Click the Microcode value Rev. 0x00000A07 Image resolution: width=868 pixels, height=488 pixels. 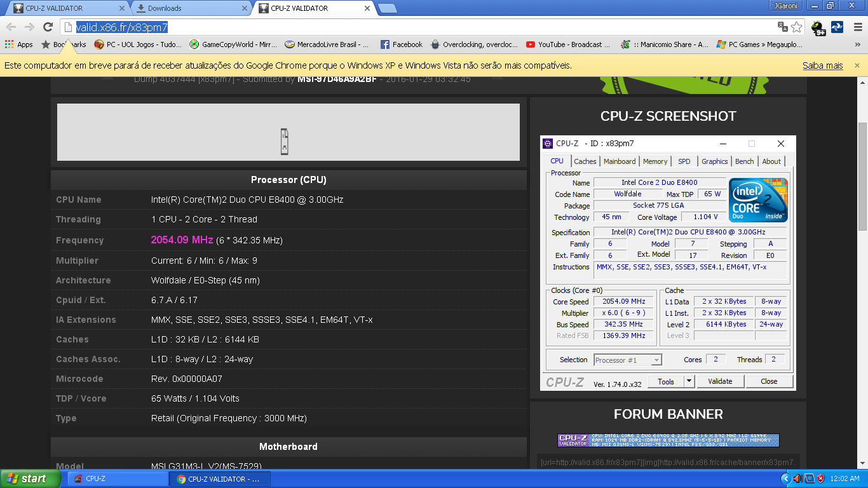187,379
